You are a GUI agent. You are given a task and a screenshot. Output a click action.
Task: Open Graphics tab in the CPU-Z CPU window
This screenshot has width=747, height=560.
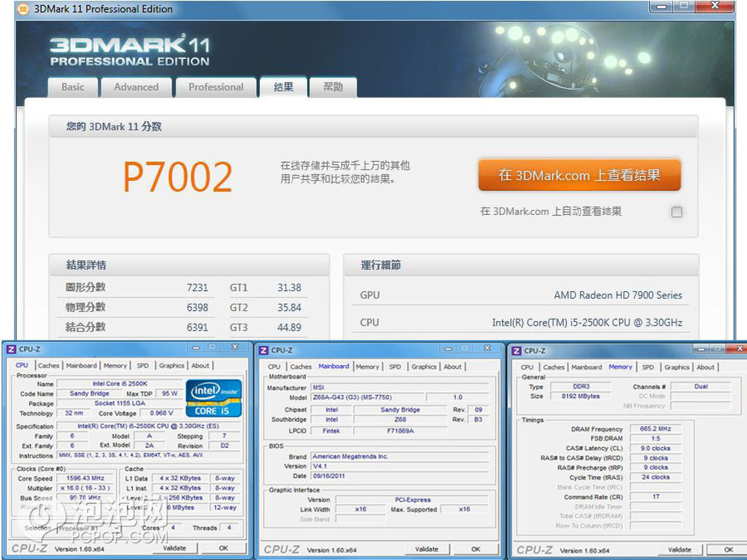(172, 366)
